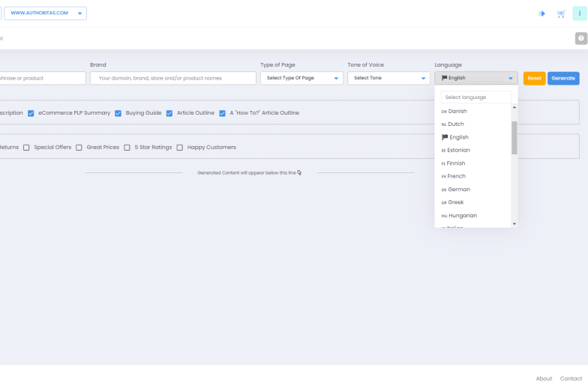This screenshot has width=588, height=392.
Task: Open the Select Type Of Page dropdown
Action: pos(301,78)
